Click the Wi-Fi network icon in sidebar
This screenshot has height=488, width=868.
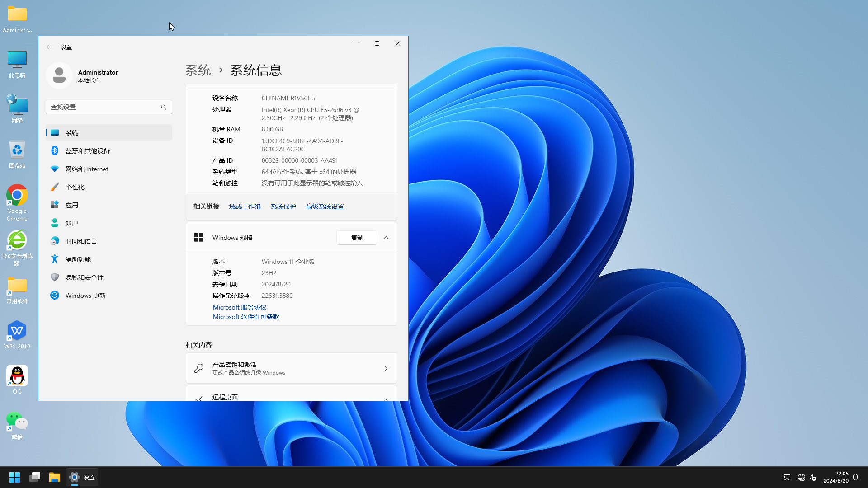tap(55, 169)
